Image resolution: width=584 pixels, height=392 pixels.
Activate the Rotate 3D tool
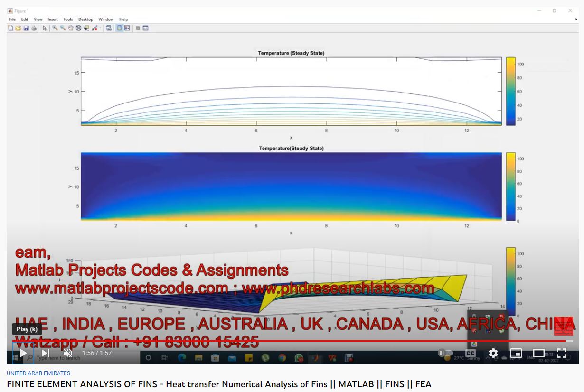pyautogui.click(x=78, y=28)
